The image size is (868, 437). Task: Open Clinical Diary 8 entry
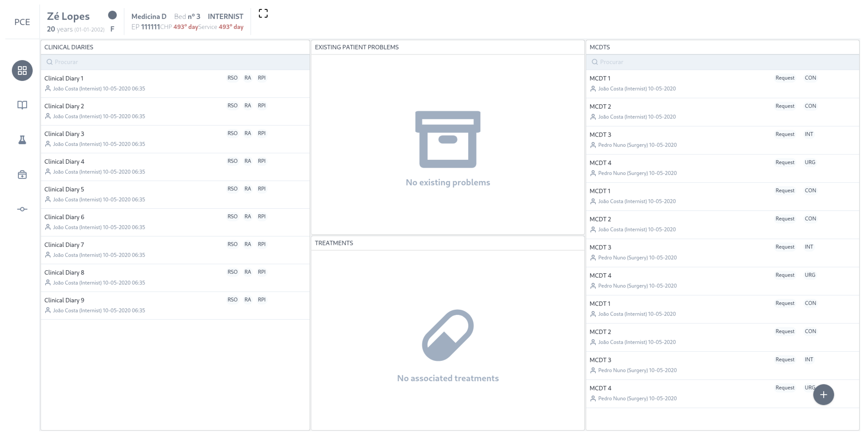pos(175,278)
